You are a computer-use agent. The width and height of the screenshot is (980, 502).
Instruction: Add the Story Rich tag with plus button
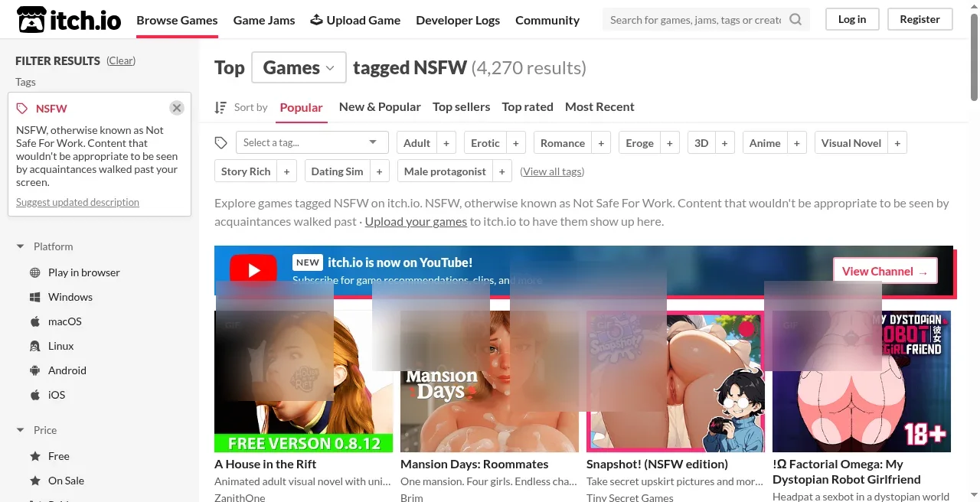(287, 171)
